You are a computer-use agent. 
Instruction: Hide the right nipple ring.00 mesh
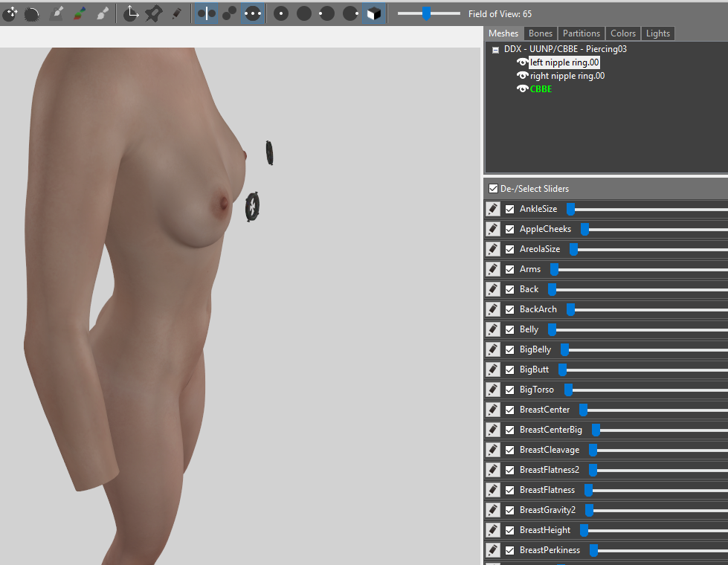[x=522, y=76]
